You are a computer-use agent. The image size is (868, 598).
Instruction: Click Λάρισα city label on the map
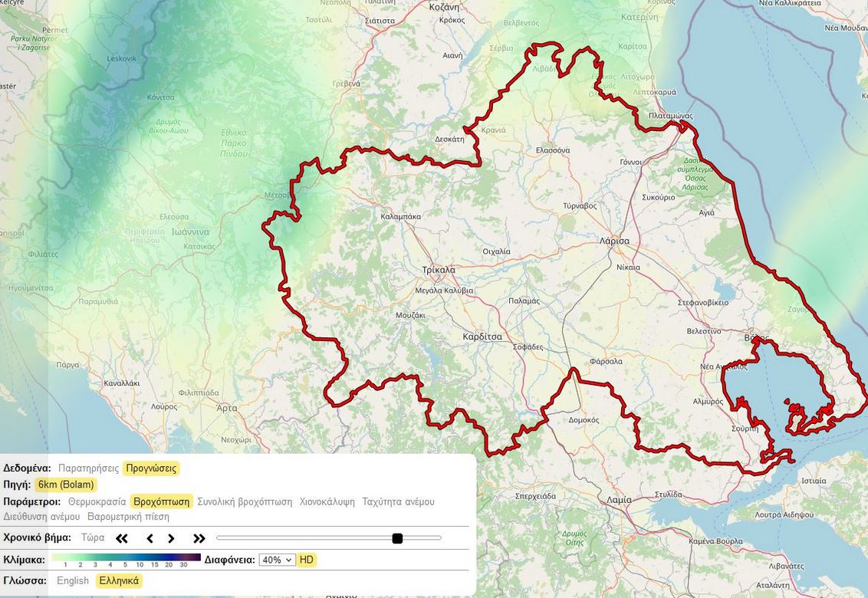[x=614, y=241]
